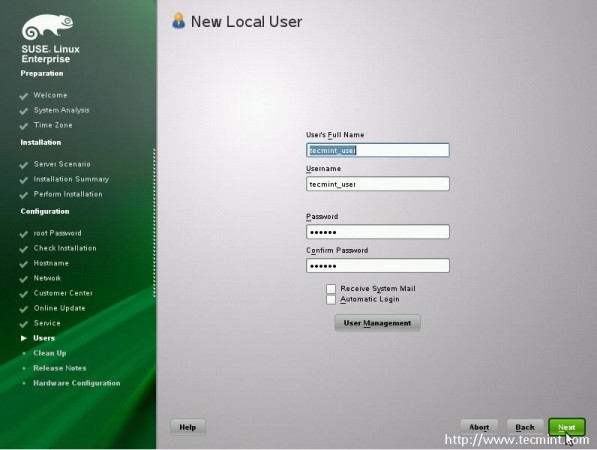
Task: Select Clean Up step in sidebar
Action: (x=49, y=353)
